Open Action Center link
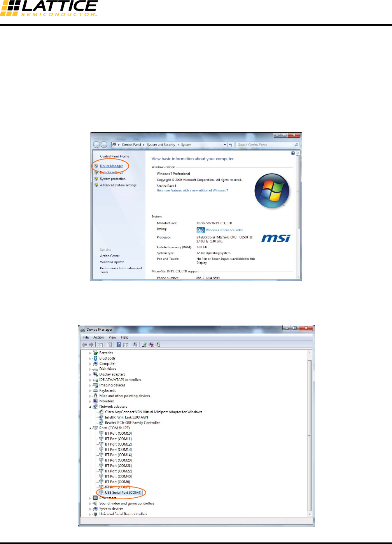 point(110,256)
